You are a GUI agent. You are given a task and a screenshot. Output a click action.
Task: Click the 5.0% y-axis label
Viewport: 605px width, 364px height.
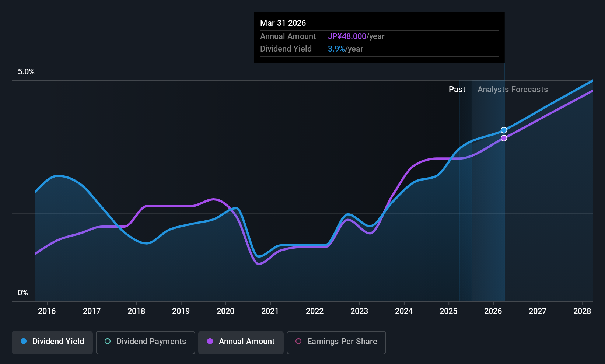[26, 72]
